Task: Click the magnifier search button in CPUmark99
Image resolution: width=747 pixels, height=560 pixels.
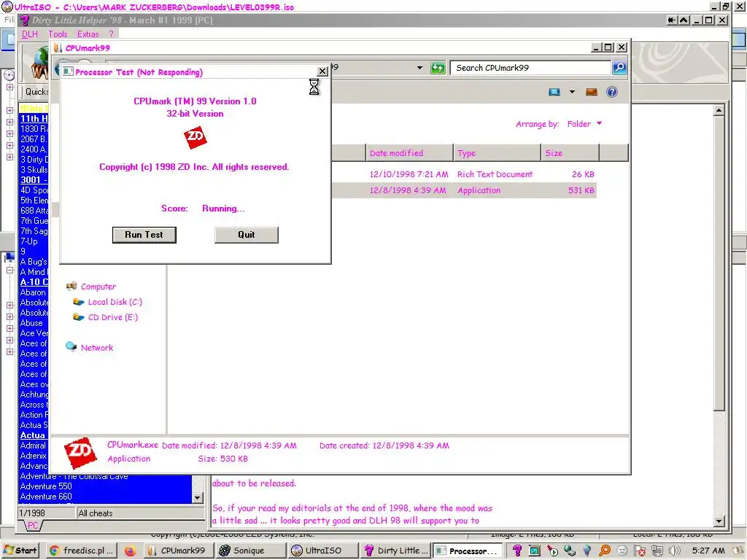Action: 619,68
